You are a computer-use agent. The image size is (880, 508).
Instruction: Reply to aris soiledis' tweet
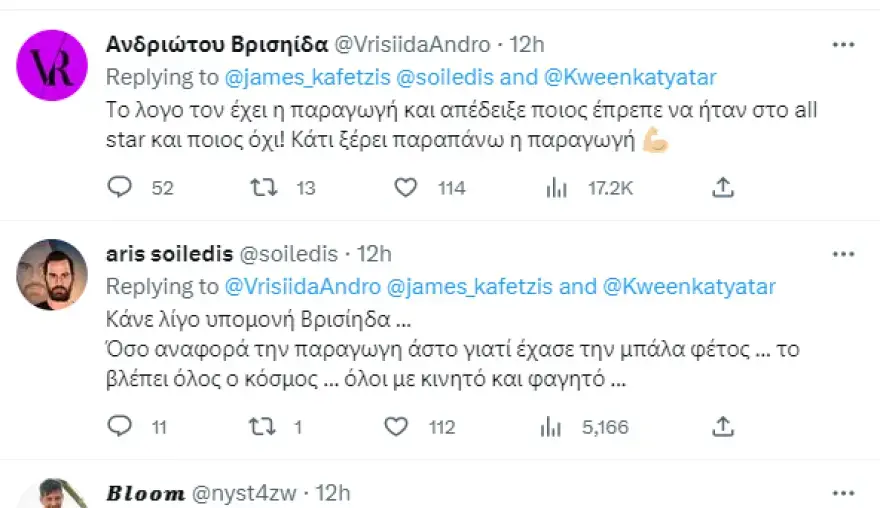tap(120, 427)
